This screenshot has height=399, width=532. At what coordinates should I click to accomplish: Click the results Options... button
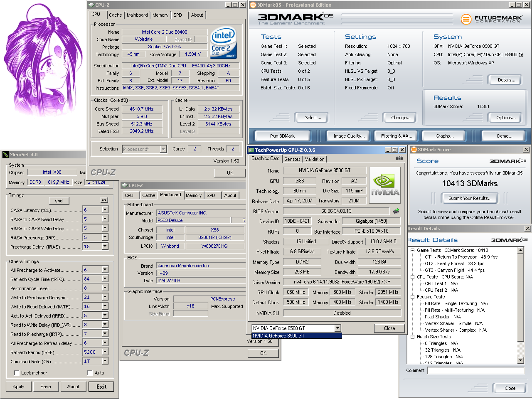[x=506, y=118]
